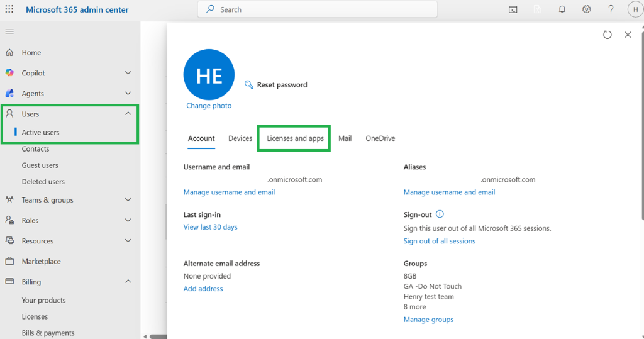
Task: Expand the Copilot section chevron
Action: tap(128, 73)
